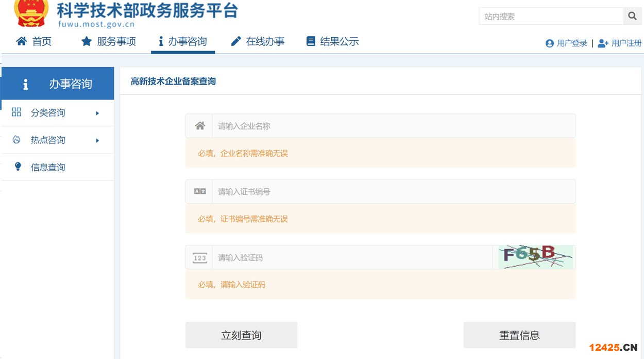
Task: Focus the 请输入企业名称 input field
Action: point(394,126)
